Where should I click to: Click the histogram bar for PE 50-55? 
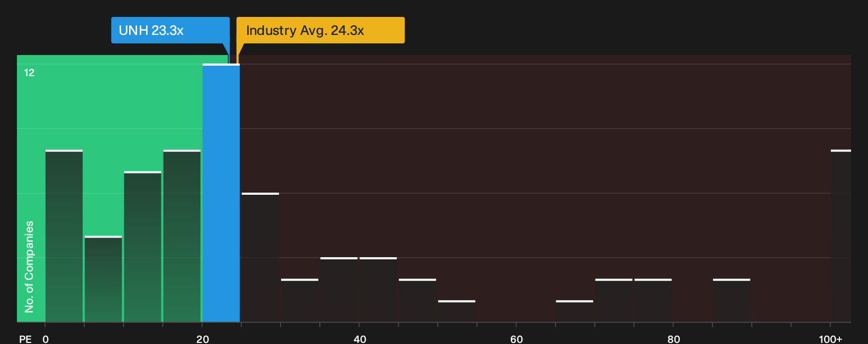(x=457, y=311)
